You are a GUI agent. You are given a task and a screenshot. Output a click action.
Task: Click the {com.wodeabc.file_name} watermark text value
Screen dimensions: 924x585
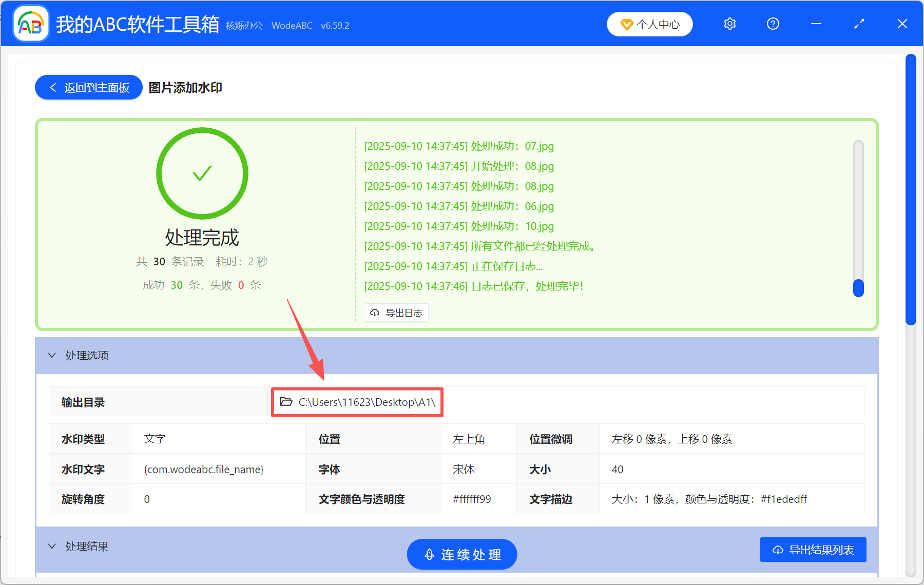[204, 470]
